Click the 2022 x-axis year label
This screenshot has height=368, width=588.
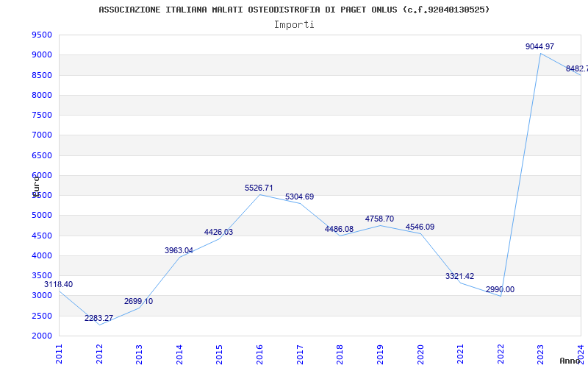tap(501, 354)
